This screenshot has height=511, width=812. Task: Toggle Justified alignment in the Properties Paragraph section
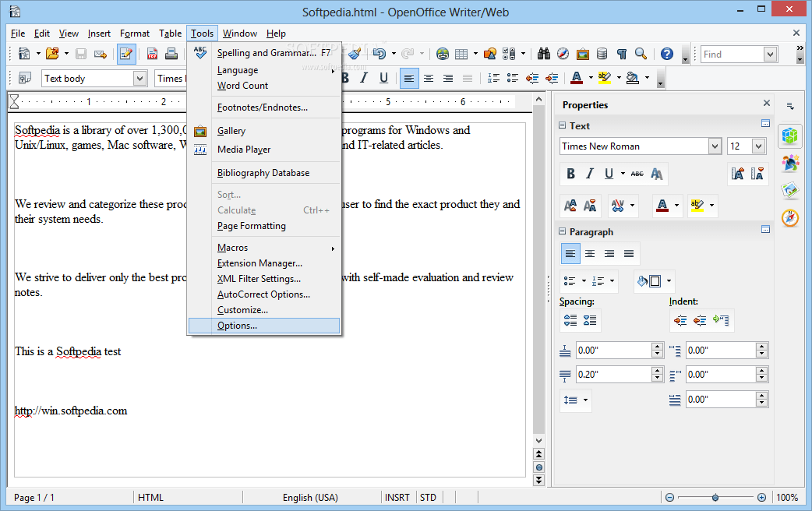[x=629, y=254]
